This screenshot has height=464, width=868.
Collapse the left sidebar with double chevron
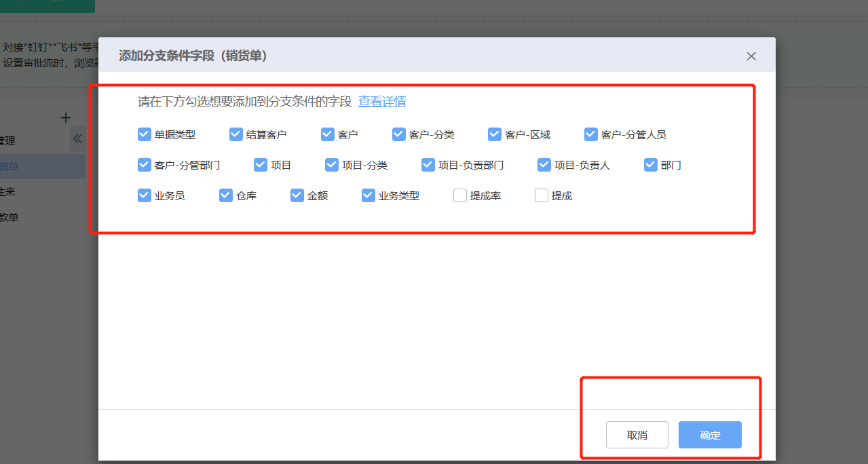pos(77,139)
